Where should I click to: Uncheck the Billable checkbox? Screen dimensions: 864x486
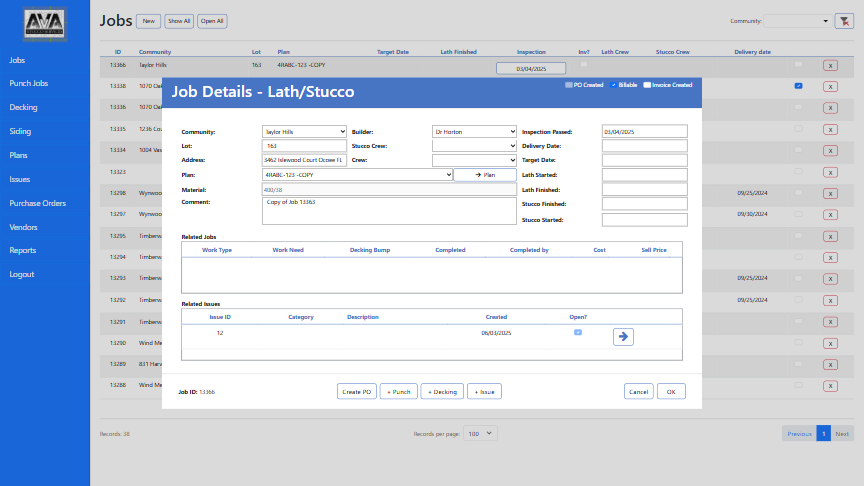[x=614, y=85]
